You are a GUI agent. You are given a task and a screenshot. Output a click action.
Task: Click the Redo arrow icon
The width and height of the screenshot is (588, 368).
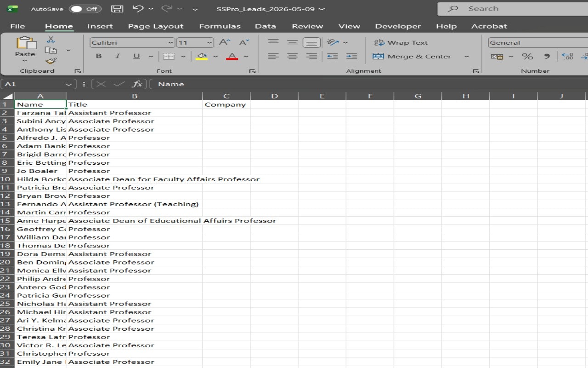point(166,9)
